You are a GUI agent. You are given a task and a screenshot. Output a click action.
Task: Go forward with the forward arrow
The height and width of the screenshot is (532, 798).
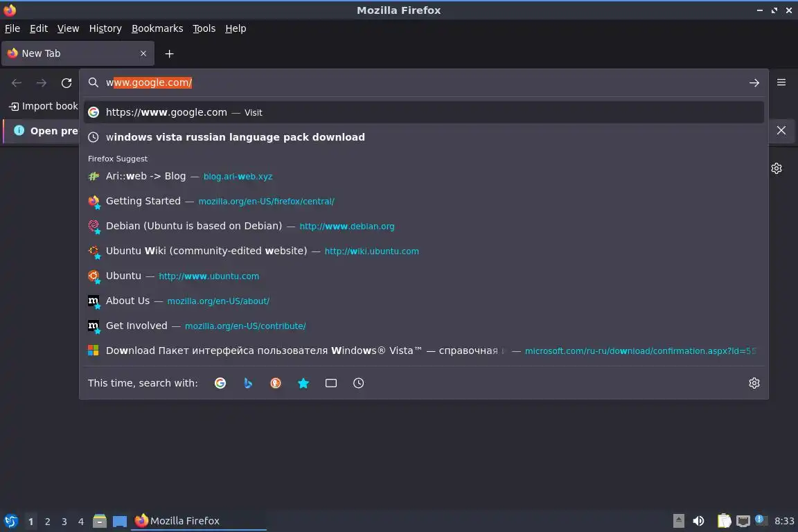click(42, 82)
